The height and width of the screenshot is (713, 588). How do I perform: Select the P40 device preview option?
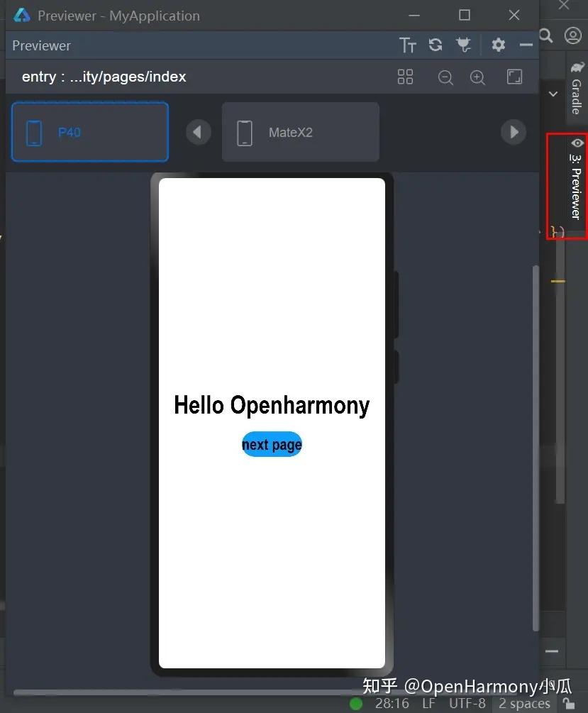(89, 132)
